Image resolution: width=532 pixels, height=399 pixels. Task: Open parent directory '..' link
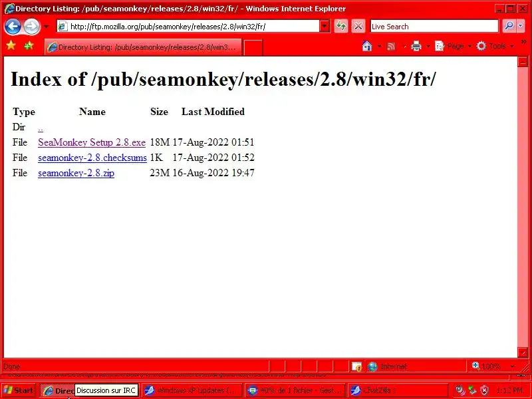[41, 128]
